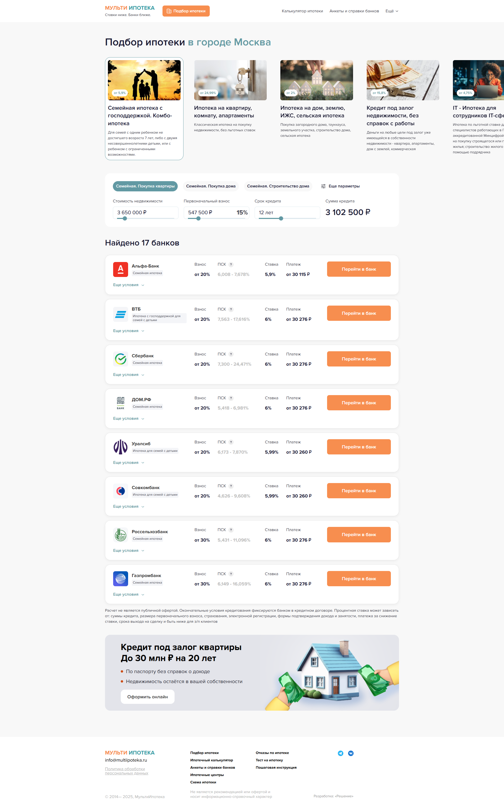Click the ПСК help question mark for ВТБ
This screenshot has height=812, width=504.
tap(231, 309)
